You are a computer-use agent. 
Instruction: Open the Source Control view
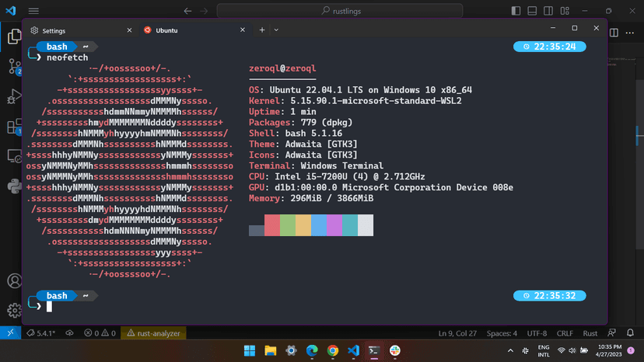coord(13,66)
